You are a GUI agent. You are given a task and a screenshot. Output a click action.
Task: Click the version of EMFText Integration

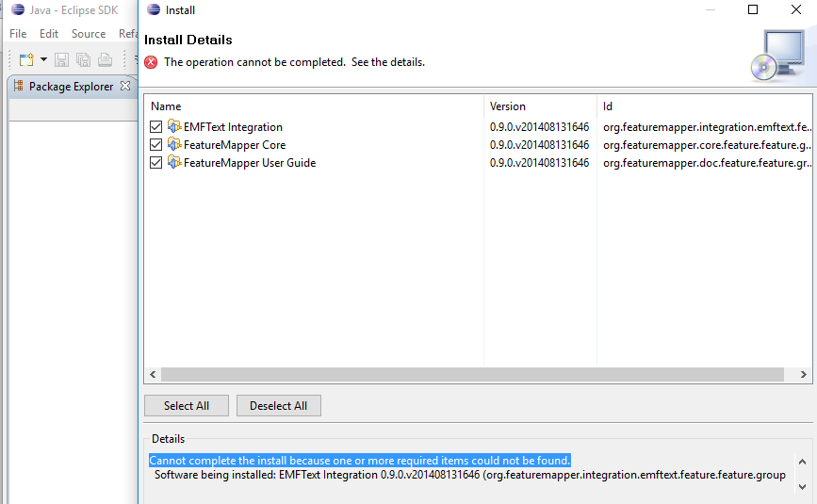[x=539, y=127]
